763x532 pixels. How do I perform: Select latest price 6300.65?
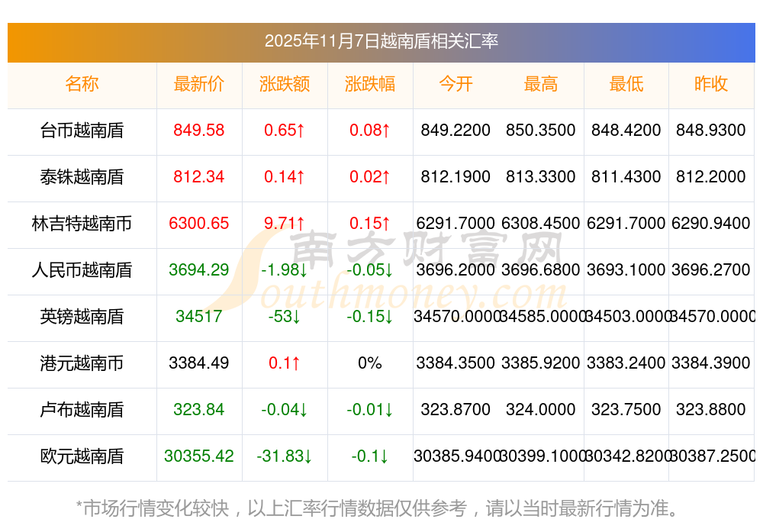(x=199, y=224)
